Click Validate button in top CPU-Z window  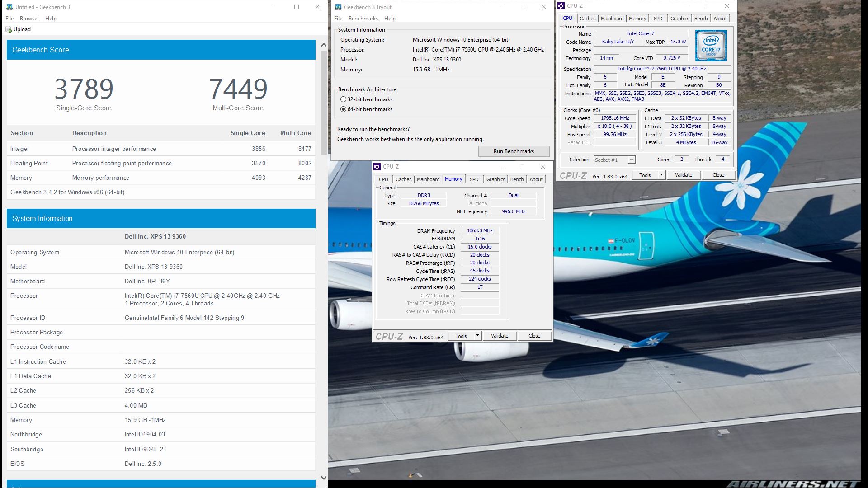click(x=683, y=175)
